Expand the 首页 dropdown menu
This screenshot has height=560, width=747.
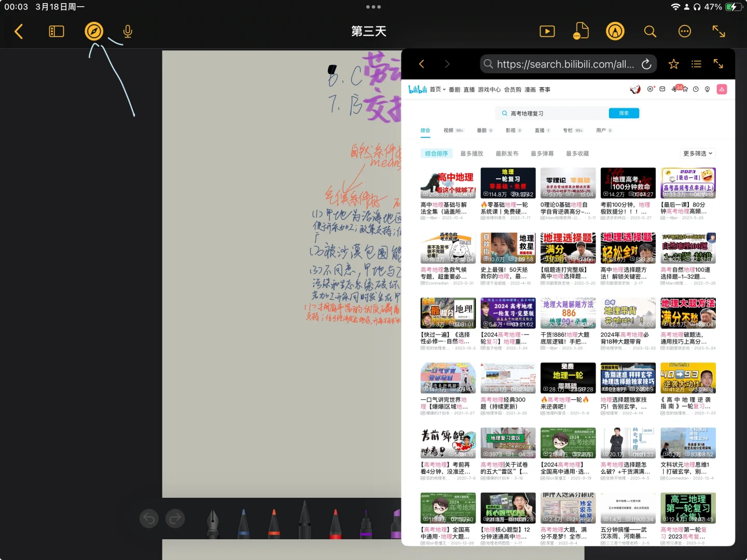coord(438,90)
